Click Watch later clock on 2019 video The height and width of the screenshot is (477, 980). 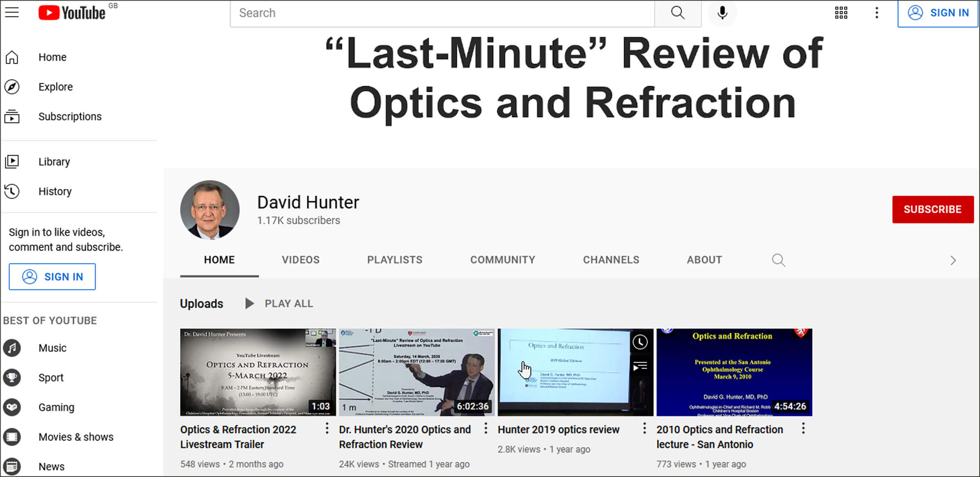(640, 342)
